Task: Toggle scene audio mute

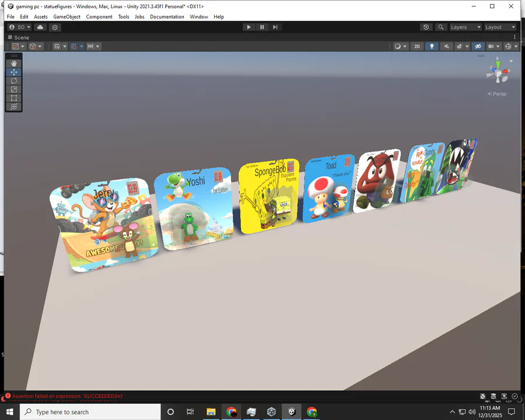Action: (446, 46)
